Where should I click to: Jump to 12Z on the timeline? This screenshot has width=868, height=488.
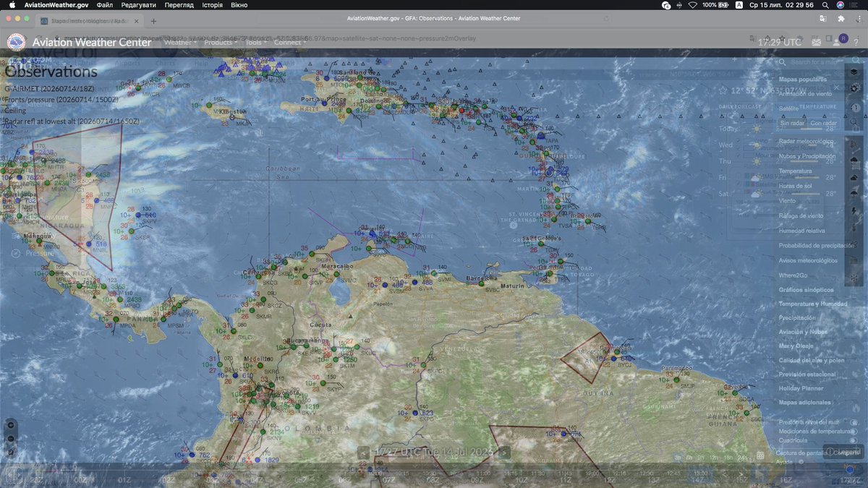609,480
